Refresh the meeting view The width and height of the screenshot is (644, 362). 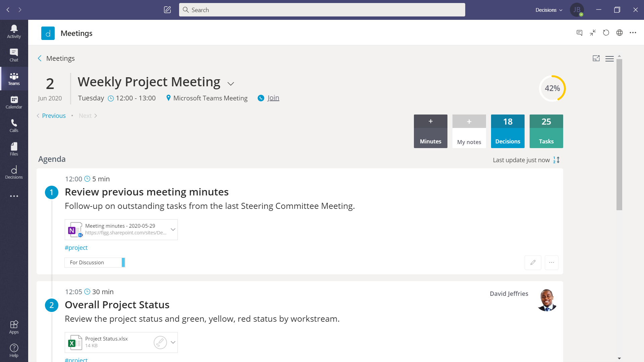click(x=606, y=33)
